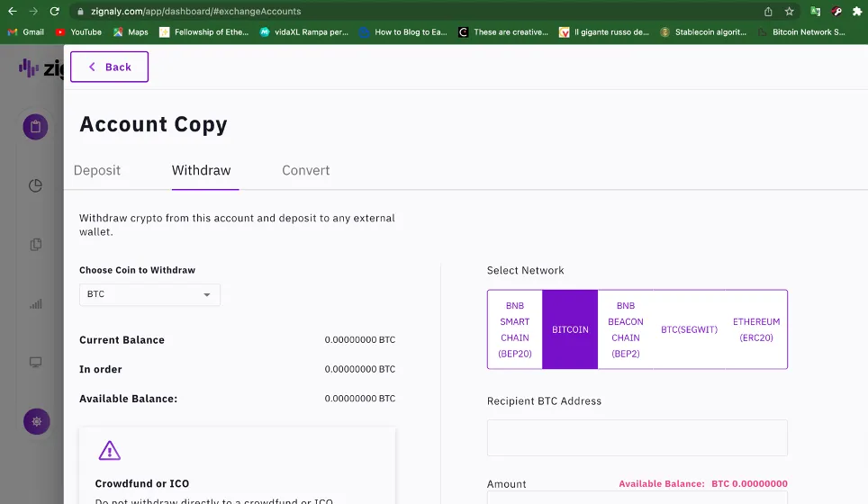Click the clipboard icon in the left sidebar

(x=35, y=127)
